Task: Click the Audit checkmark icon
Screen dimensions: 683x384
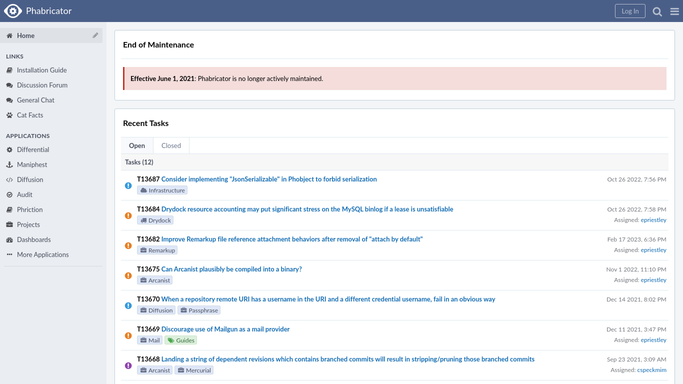Action: [x=9, y=195]
